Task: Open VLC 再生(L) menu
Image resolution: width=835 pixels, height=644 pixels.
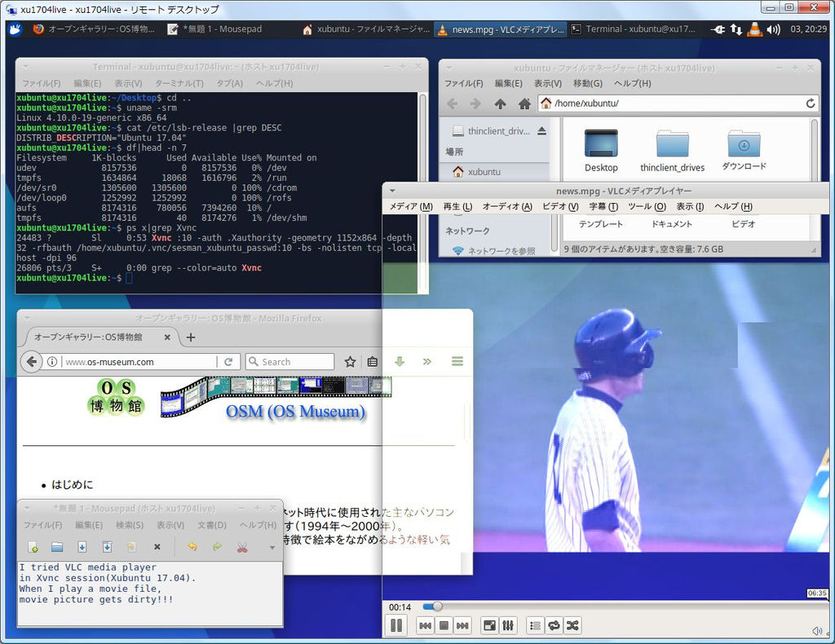Action: click(x=457, y=206)
